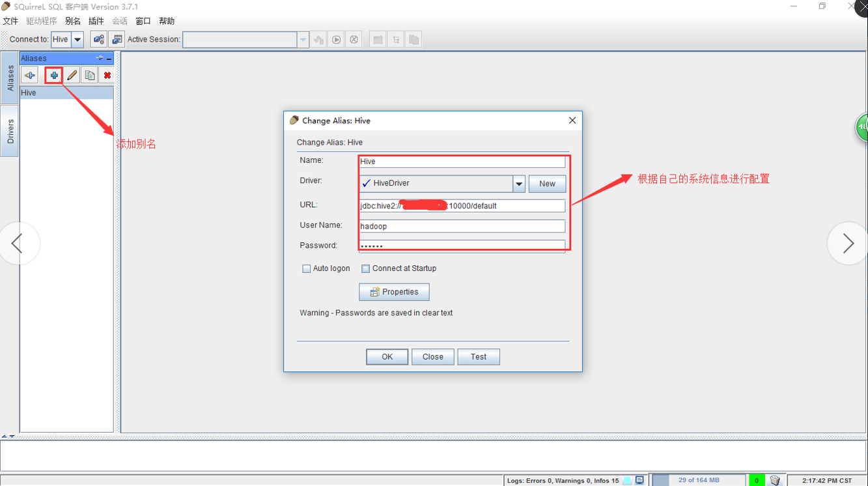Open the 别名 menu

[73, 21]
